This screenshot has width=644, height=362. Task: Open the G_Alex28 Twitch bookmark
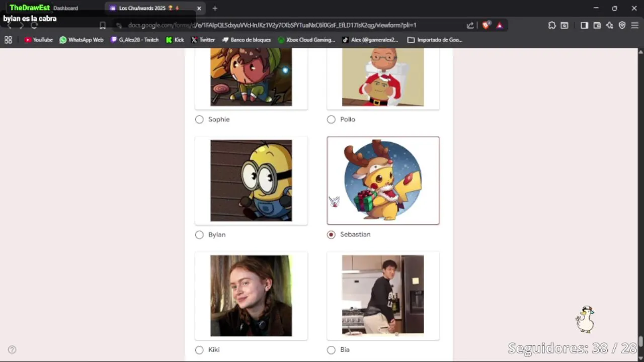point(134,40)
